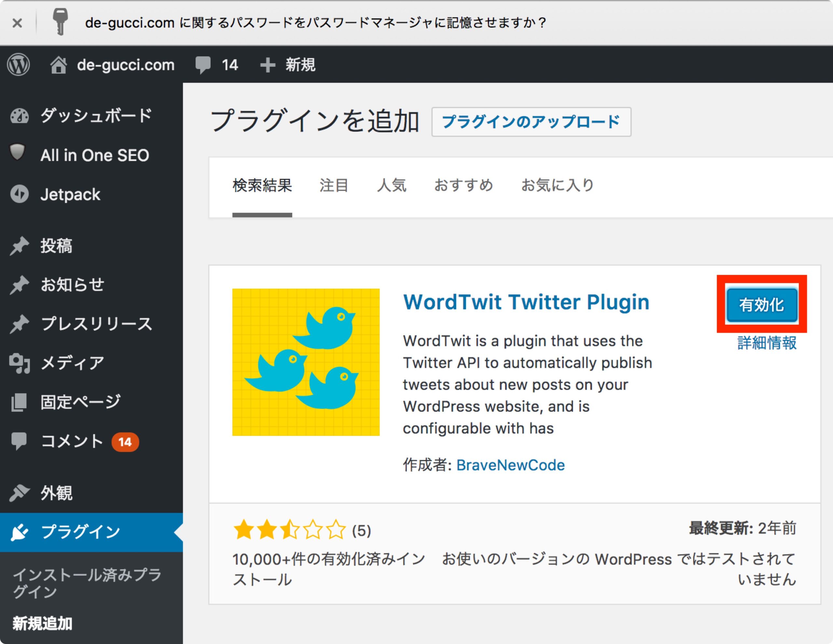Screen dimensions: 833x644
Task: Click the orange 14 comments badge
Action: (125, 442)
